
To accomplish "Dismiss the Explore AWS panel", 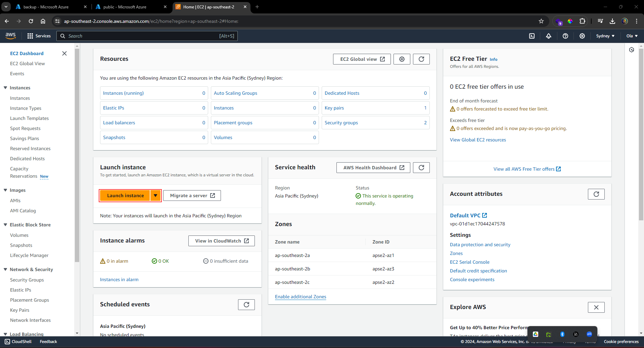I will click(x=596, y=307).
